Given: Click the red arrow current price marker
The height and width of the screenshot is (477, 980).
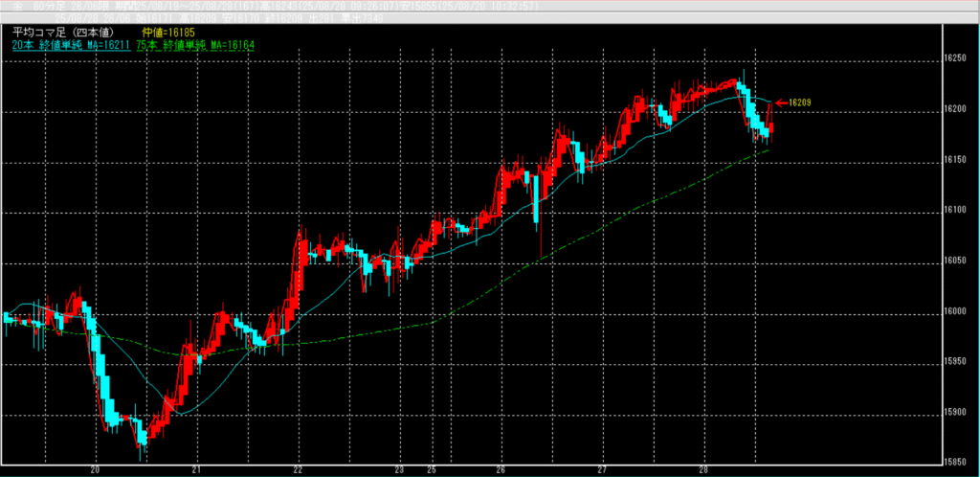Looking at the screenshot, I should tap(780, 102).
